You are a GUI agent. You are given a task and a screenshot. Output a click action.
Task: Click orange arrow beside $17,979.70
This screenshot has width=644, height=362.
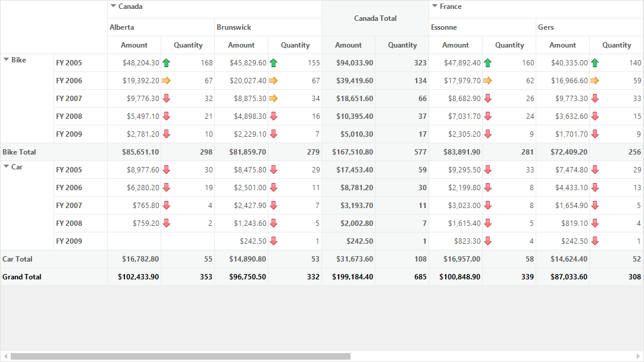[488, 80]
